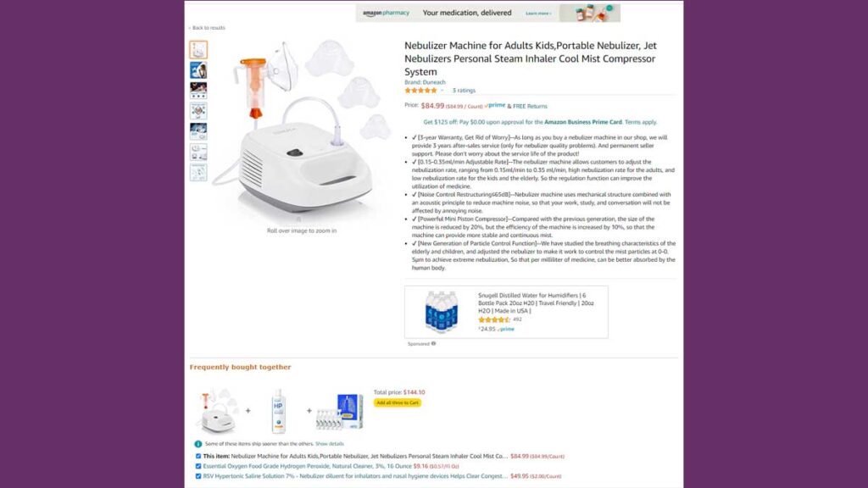
Task: Click Learn more on Amazon Pharmacy banner
Action: [538, 14]
